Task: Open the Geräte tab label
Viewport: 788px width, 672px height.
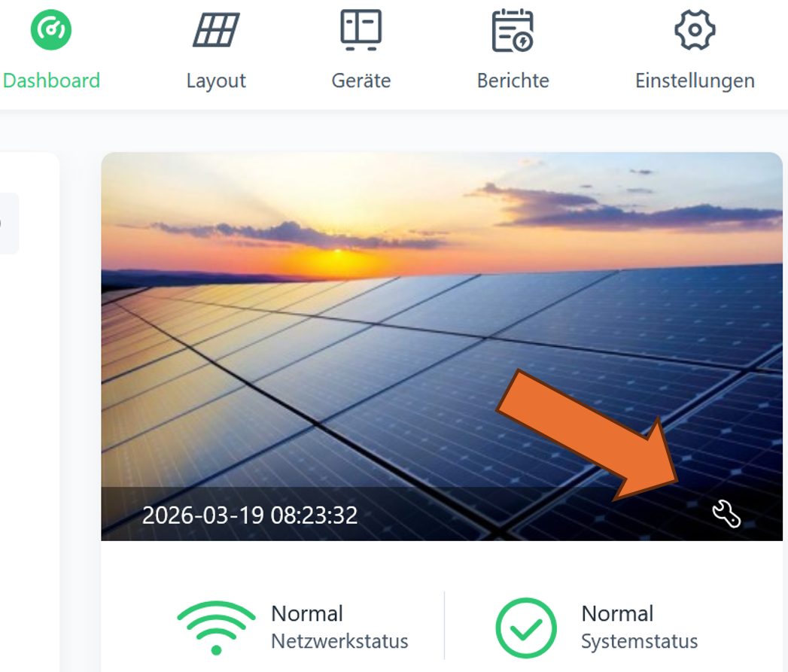Action: point(361,81)
